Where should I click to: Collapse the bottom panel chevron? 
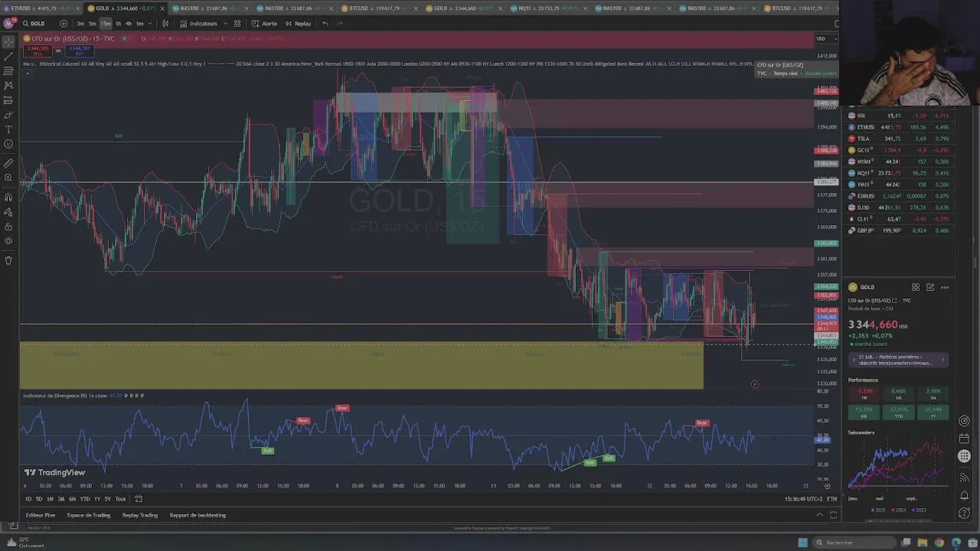pyautogui.click(x=819, y=515)
